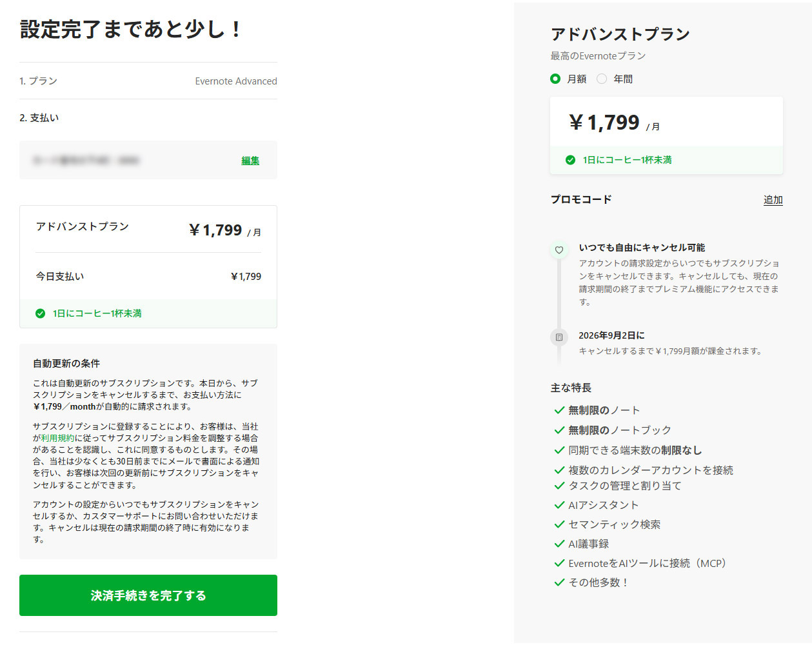This screenshot has width=812, height=645.
Task: Click the 決済手続きを完了する button
Action: (148, 595)
